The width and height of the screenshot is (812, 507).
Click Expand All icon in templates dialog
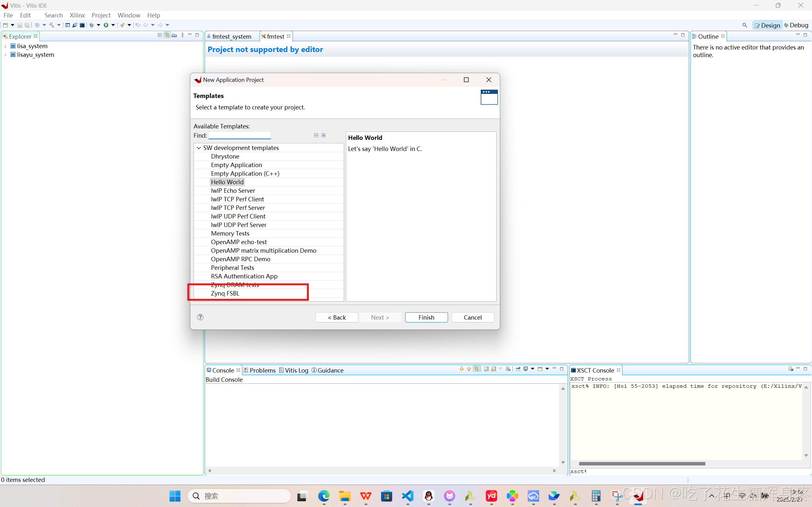pyautogui.click(x=323, y=135)
